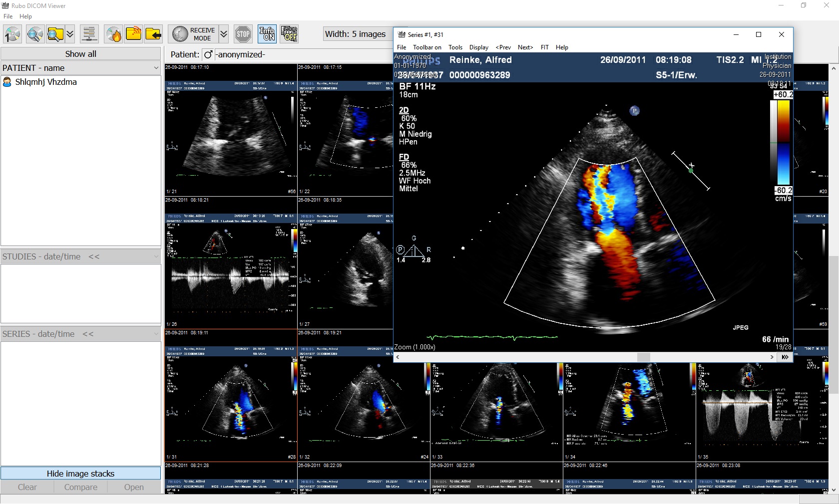Open Tools menu in Series window
Image resolution: width=839 pixels, height=504 pixels.
pos(455,47)
